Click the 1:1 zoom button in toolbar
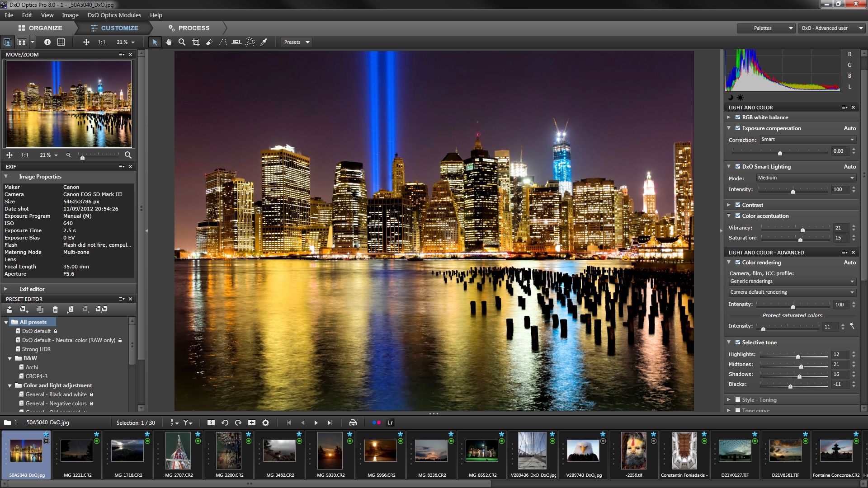 point(102,42)
